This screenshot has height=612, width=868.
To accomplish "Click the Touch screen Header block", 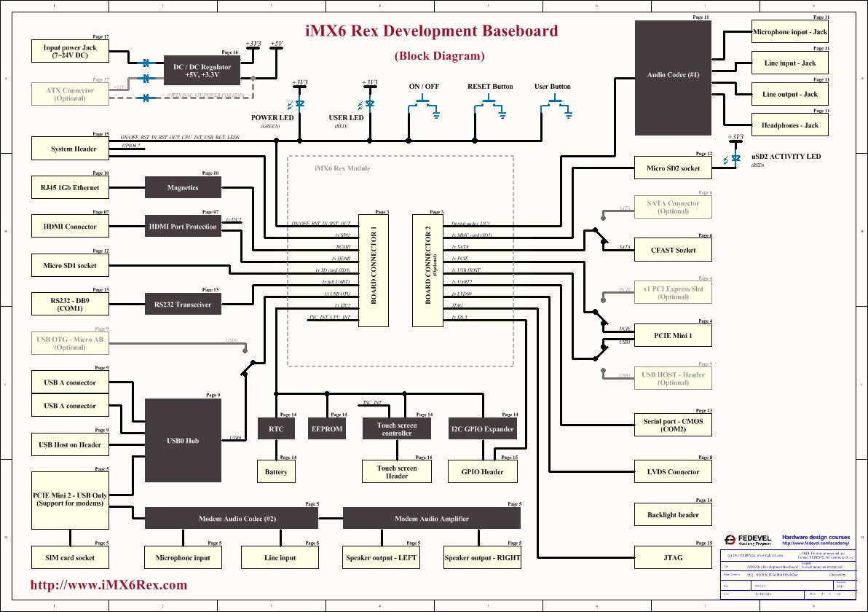I will (x=397, y=472).
